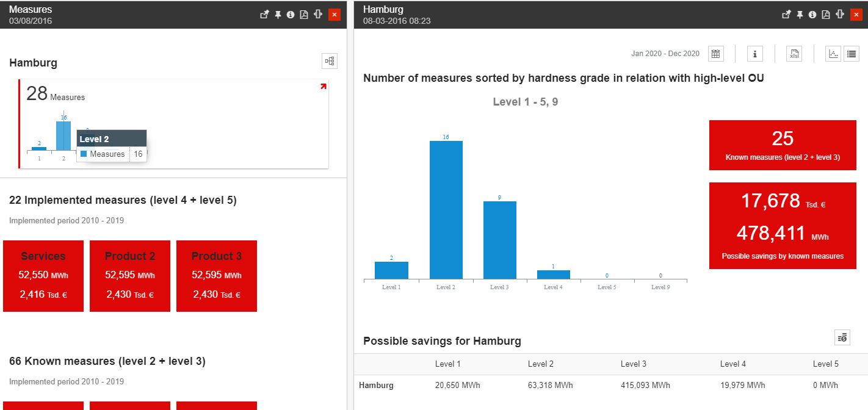Expand width of the Hamburg panel
Viewport: 868px width, 410px height.
click(x=840, y=15)
